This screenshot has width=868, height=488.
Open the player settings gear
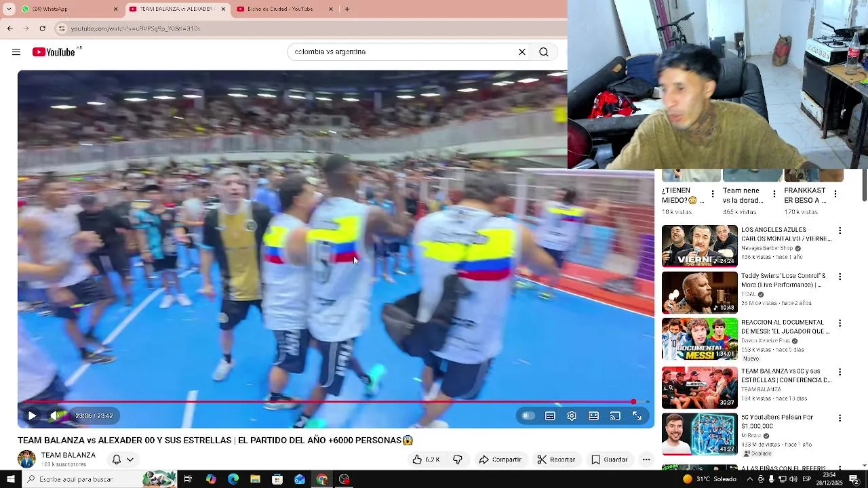(x=572, y=415)
